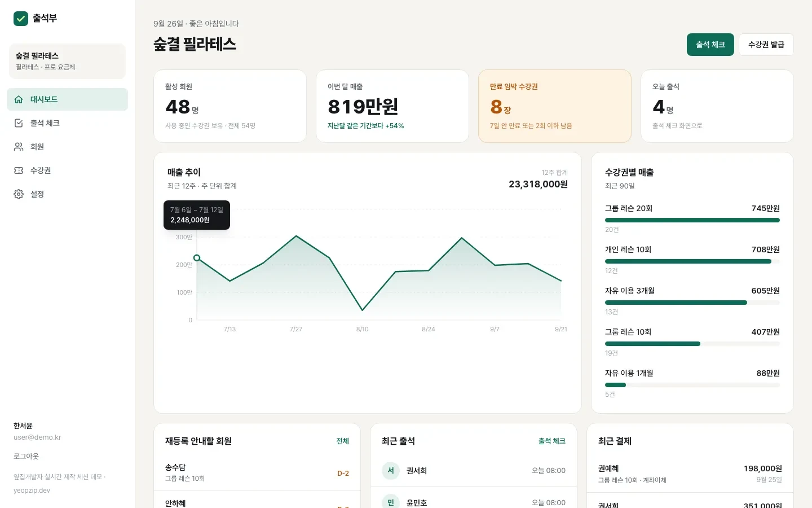Click the 민 avatar beside 윤민호
This screenshot has width=812, height=508.
[391, 502]
